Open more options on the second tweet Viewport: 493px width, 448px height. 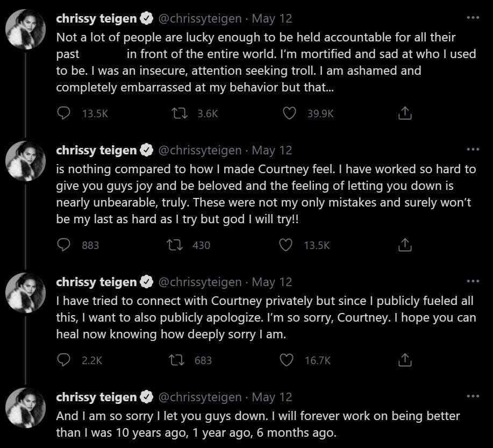473,149
